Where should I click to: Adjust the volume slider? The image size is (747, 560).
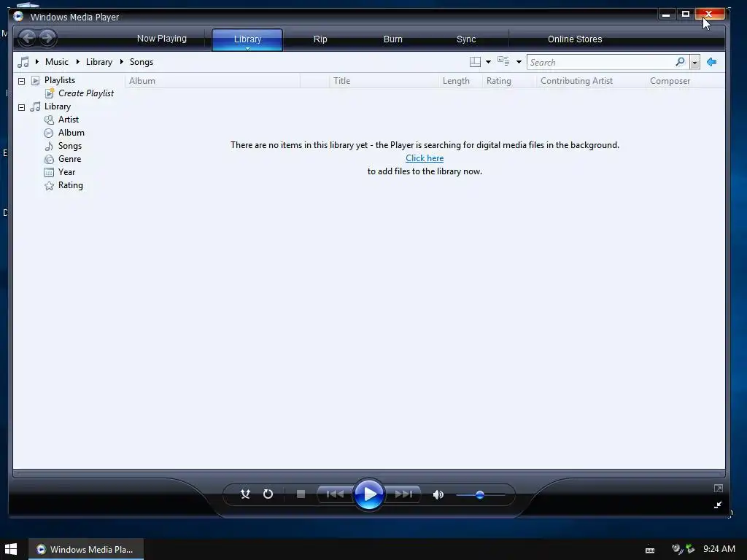(x=480, y=495)
